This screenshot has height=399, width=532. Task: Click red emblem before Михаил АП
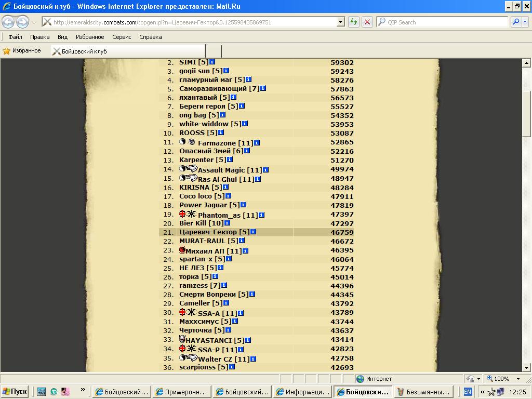coord(182,250)
